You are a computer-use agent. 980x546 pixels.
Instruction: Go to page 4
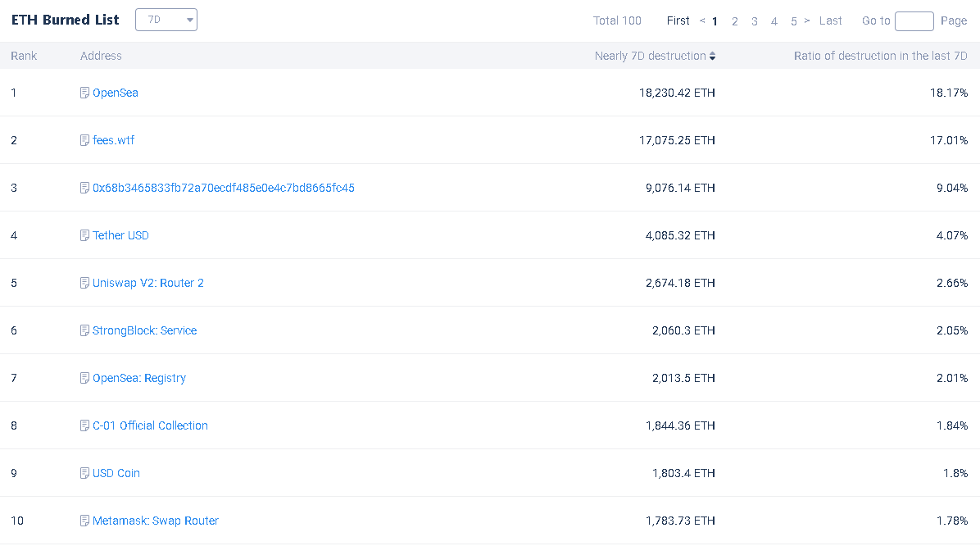(x=774, y=21)
